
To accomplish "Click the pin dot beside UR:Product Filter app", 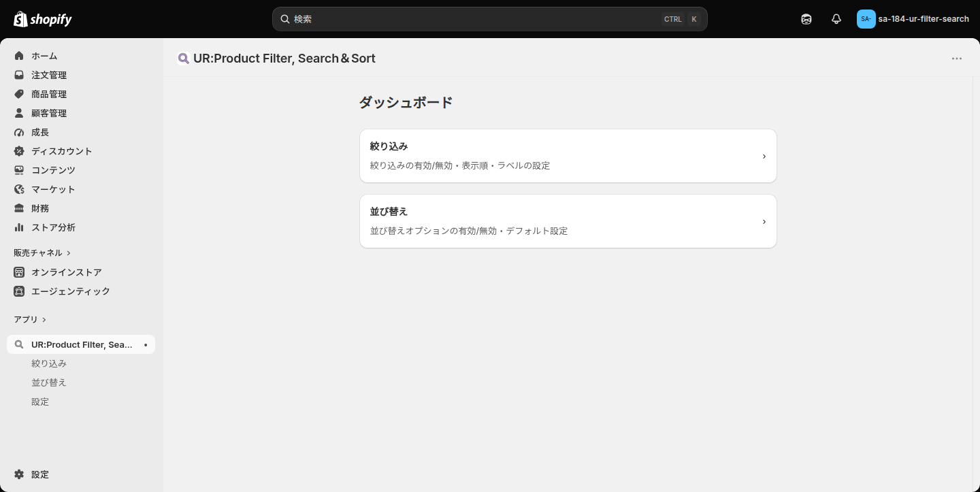I will click(146, 345).
